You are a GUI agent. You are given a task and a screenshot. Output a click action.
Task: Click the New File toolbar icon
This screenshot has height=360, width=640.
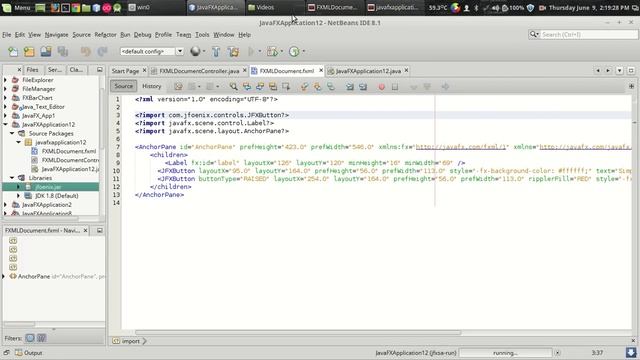coord(13,51)
